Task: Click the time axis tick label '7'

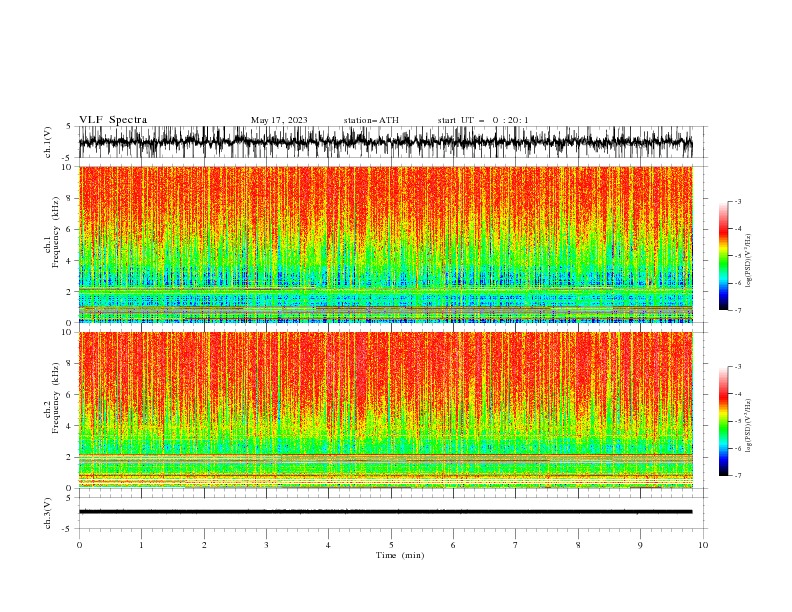Action: tap(516, 545)
